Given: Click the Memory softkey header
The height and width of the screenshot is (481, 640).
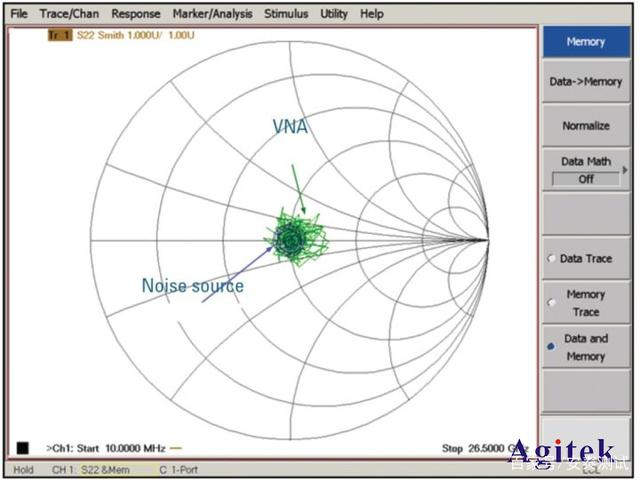Looking at the screenshot, I should coord(585,42).
